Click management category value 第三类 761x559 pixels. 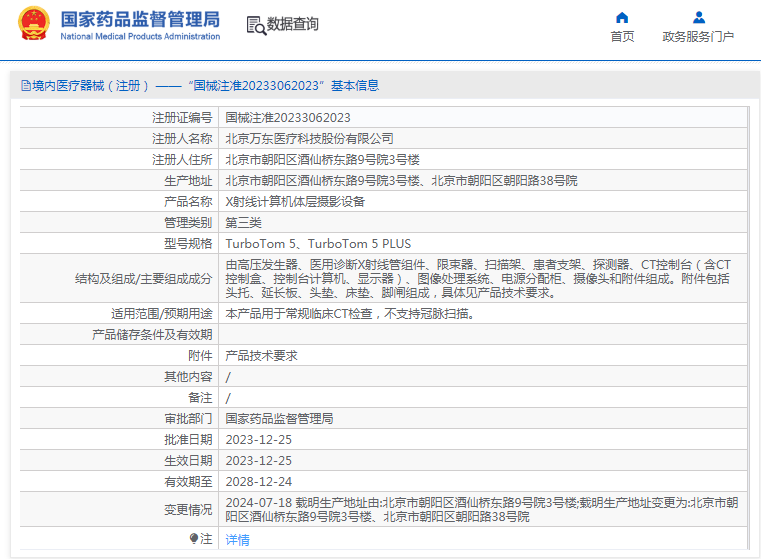[x=244, y=223]
